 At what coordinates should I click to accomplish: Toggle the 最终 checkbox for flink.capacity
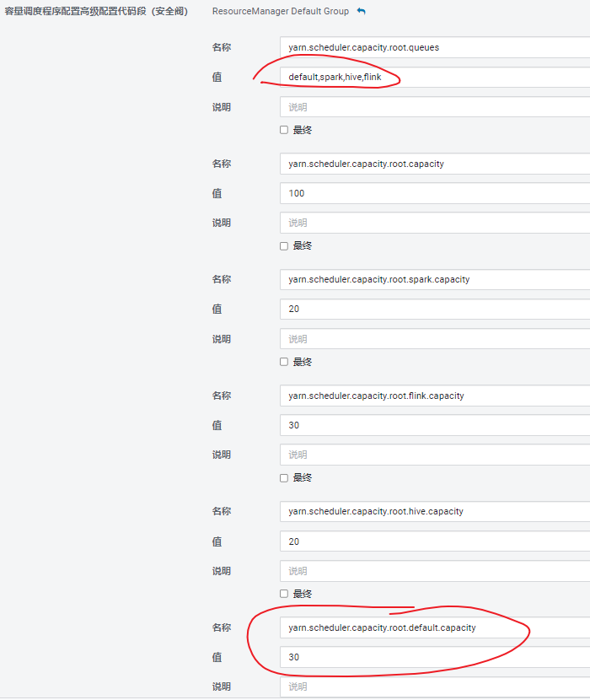point(284,477)
